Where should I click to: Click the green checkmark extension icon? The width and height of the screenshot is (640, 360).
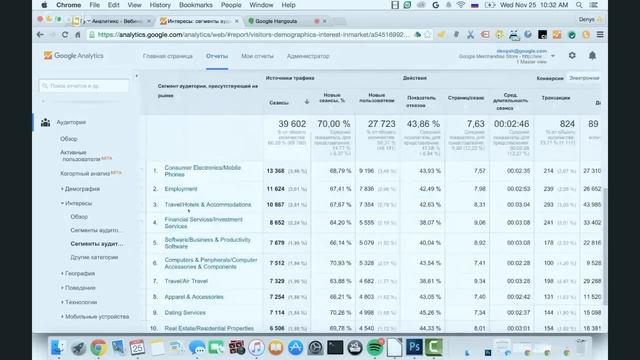coord(572,35)
